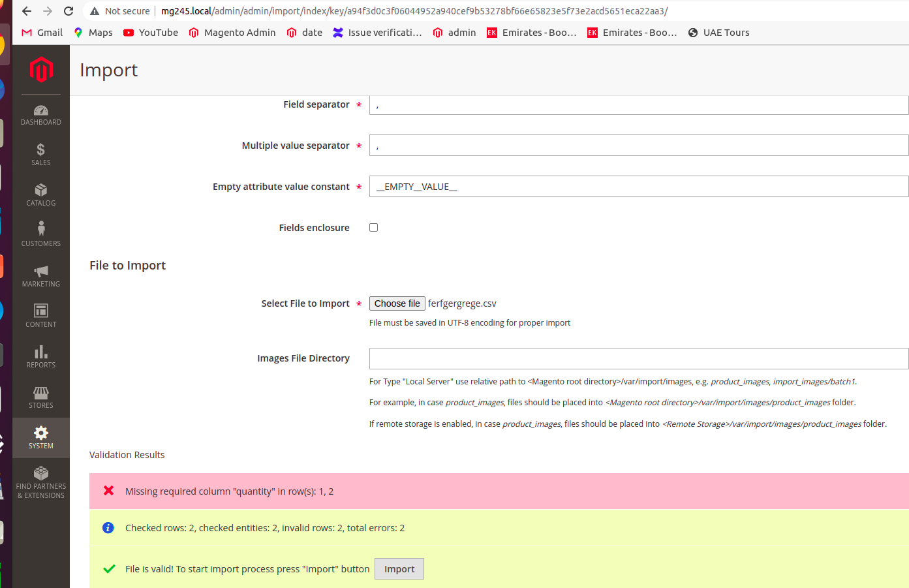Open the Catalog section icon
This screenshot has width=909, height=588.
[x=40, y=194]
